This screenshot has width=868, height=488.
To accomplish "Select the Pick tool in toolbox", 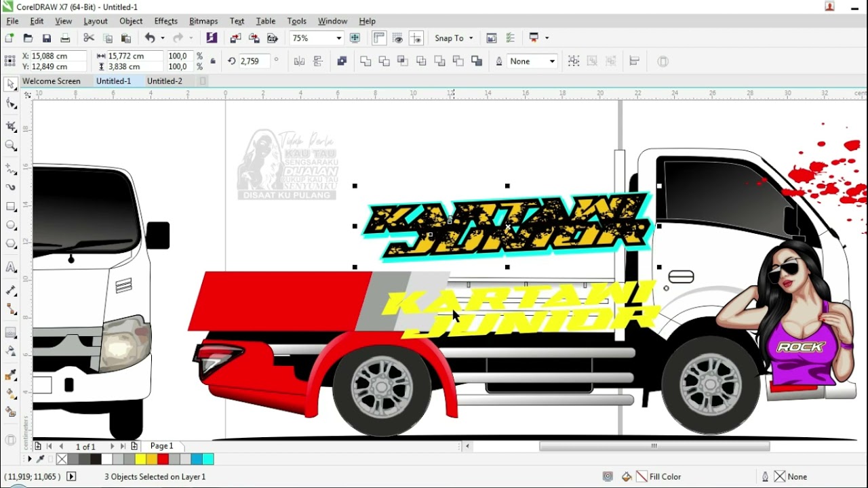I will point(11,85).
